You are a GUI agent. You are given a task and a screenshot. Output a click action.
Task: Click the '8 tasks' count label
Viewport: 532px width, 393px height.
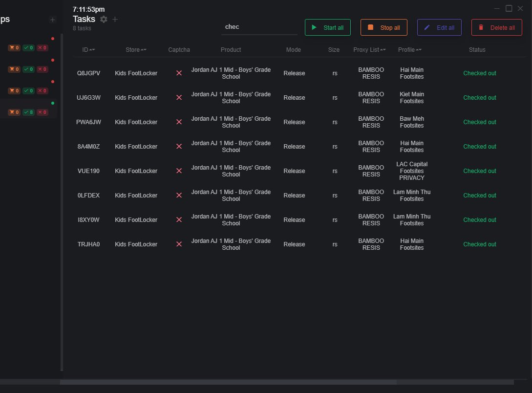(82, 28)
